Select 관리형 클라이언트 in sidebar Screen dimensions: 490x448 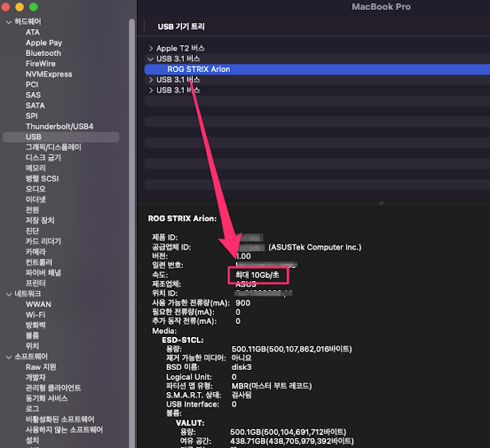54,388
